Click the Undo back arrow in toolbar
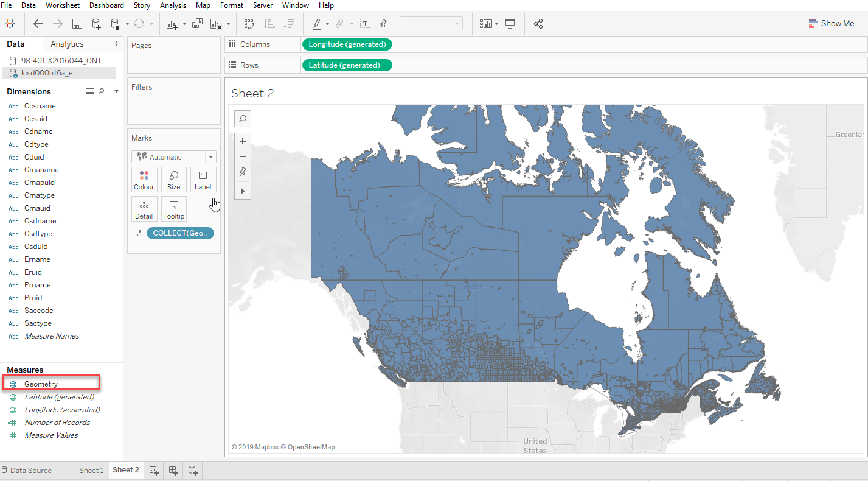Image resolution: width=868 pixels, height=481 pixels. (x=38, y=24)
